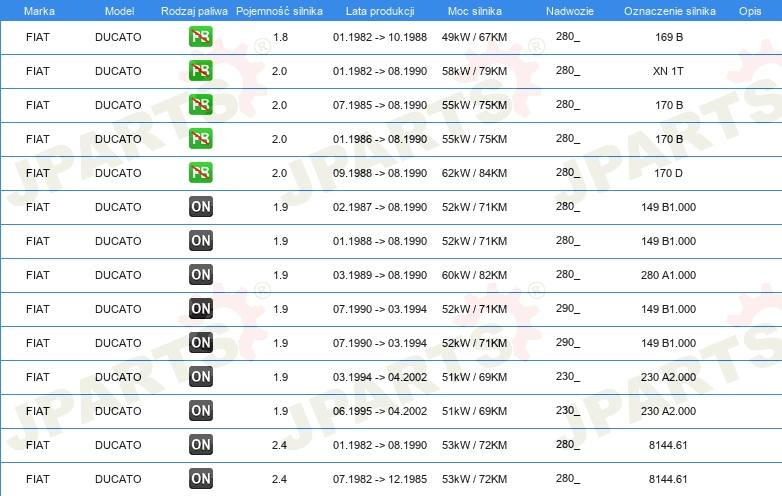The width and height of the screenshot is (782, 496).
Task: Click the Oznaczenie silnika column header
Action: pos(669,11)
